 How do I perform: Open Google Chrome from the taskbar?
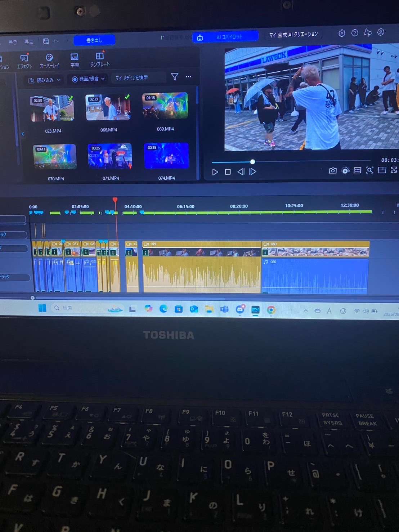point(271,310)
